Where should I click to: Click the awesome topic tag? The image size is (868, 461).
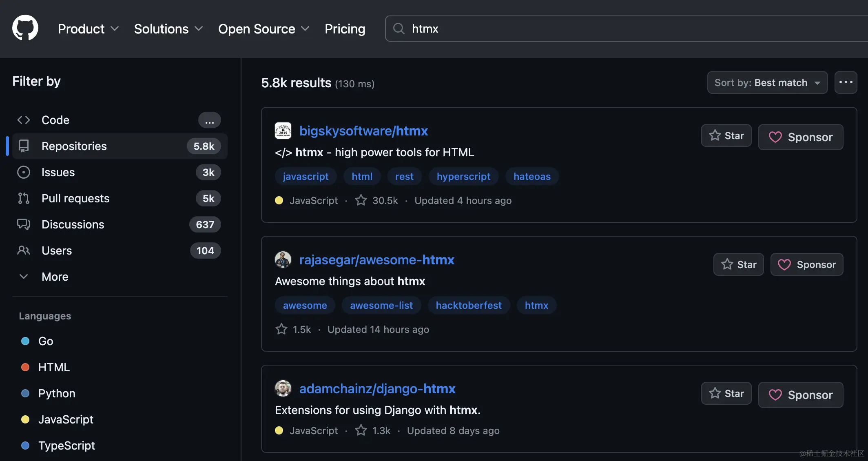pyautogui.click(x=305, y=305)
